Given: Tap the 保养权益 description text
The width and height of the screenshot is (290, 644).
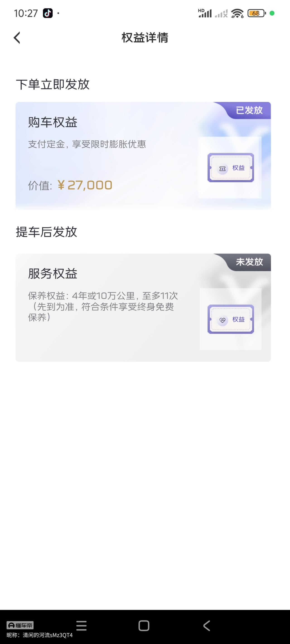Looking at the screenshot, I should (x=103, y=307).
